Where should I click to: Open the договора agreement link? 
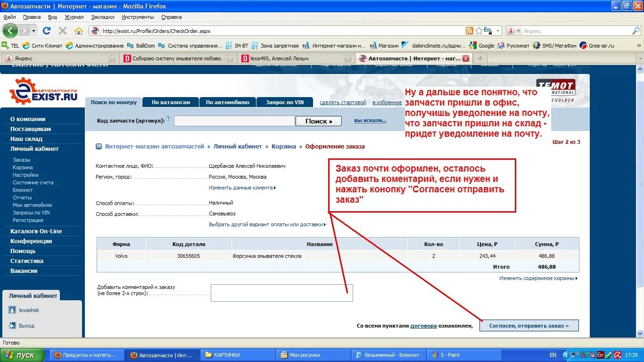click(x=423, y=326)
